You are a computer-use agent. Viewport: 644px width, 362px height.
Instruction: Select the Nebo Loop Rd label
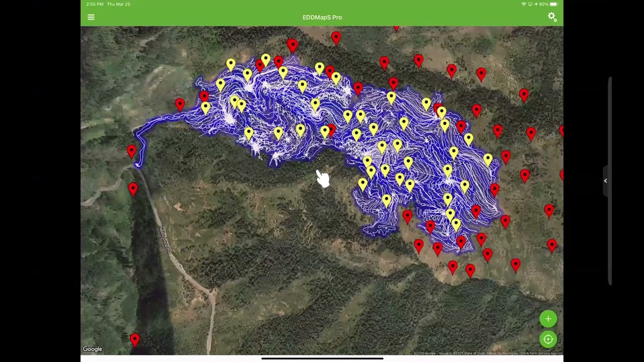point(165,239)
